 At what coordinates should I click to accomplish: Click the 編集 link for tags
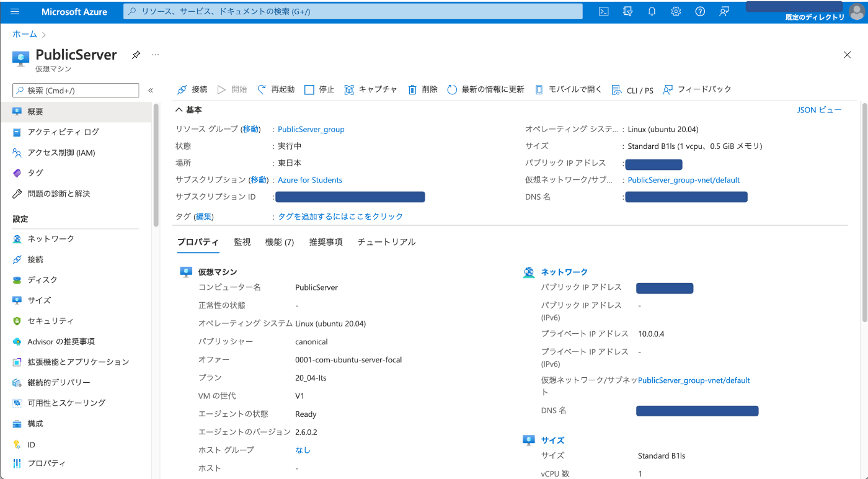pyautogui.click(x=203, y=217)
